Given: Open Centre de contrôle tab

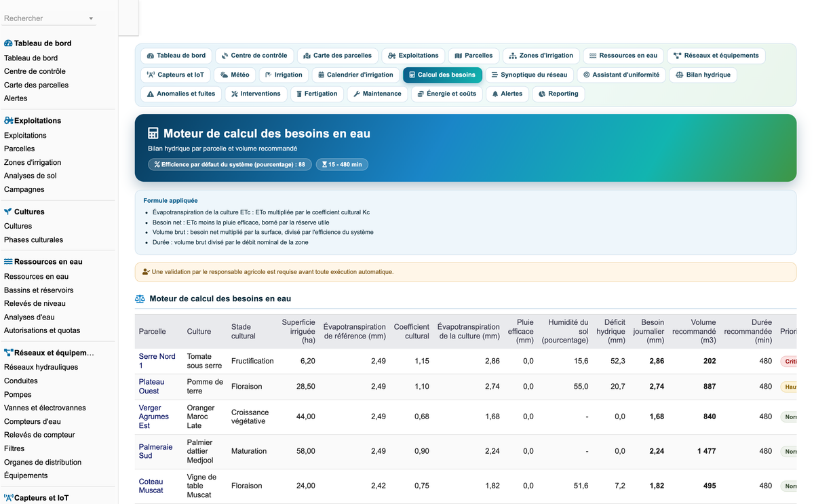Looking at the screenshot, I should [x=254, y=56].
